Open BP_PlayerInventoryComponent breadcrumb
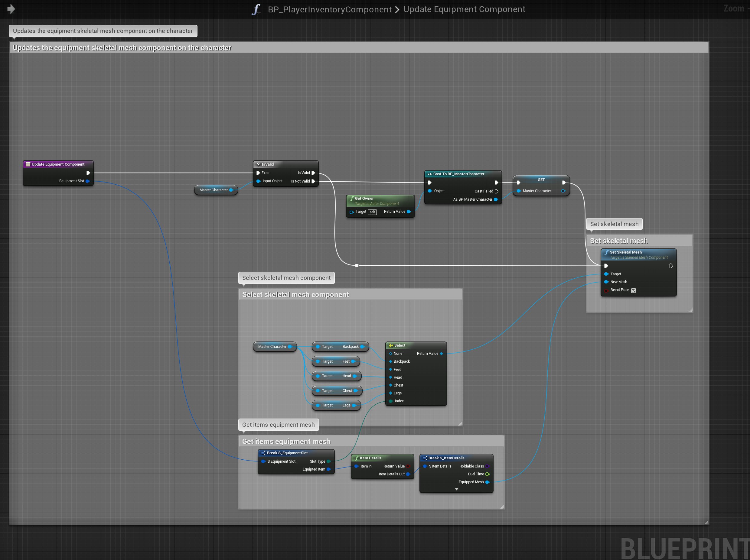750x560 pixels. tap(330, 9)
